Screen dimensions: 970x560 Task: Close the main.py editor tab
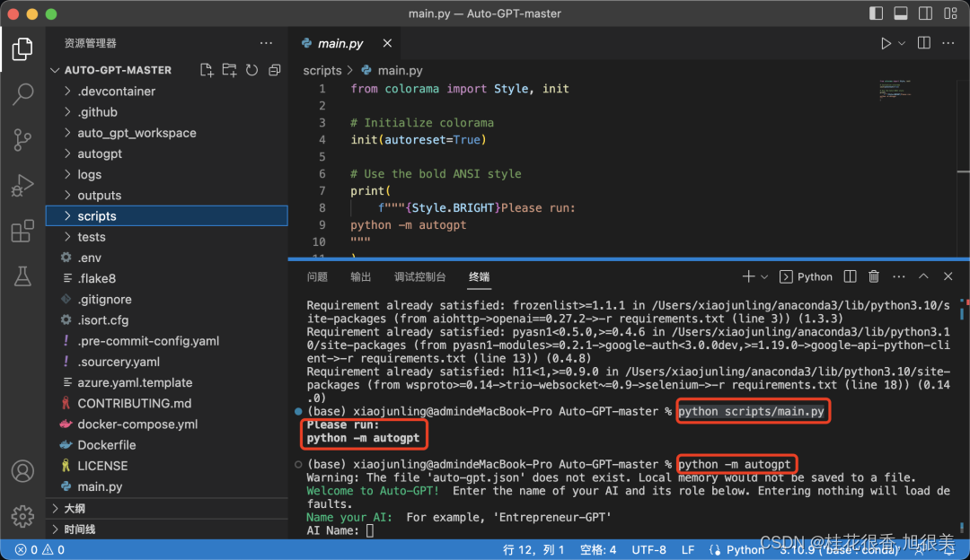click(387, 43)
